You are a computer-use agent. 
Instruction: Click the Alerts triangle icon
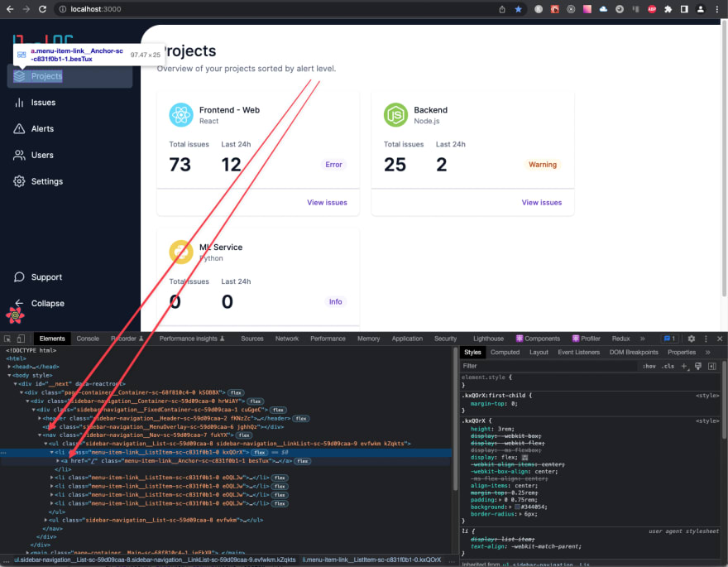click(x=19, y=128)
